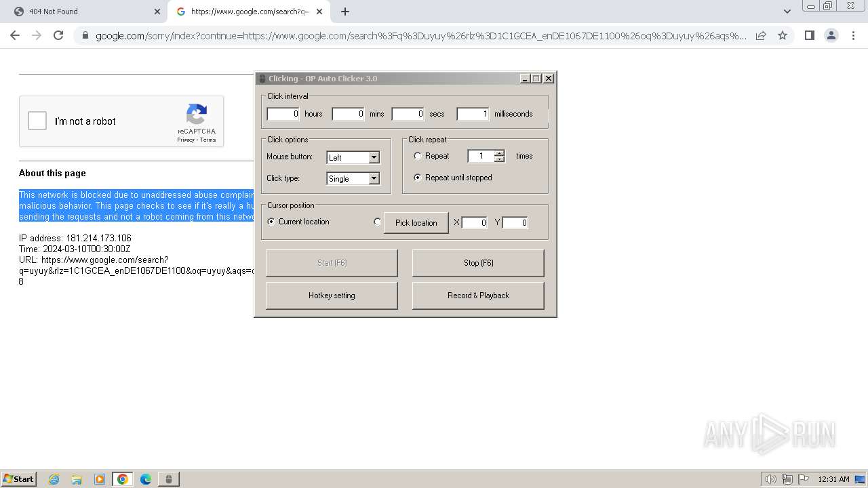Open the volume speaker tray icon
Screen dimensions: 868x488
[770, 479]
